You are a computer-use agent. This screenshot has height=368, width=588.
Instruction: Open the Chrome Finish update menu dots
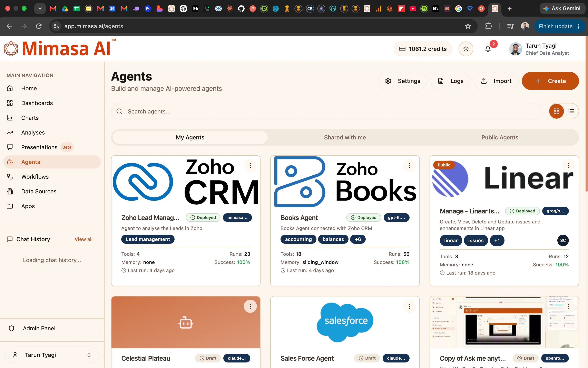(x=579, y=26)
